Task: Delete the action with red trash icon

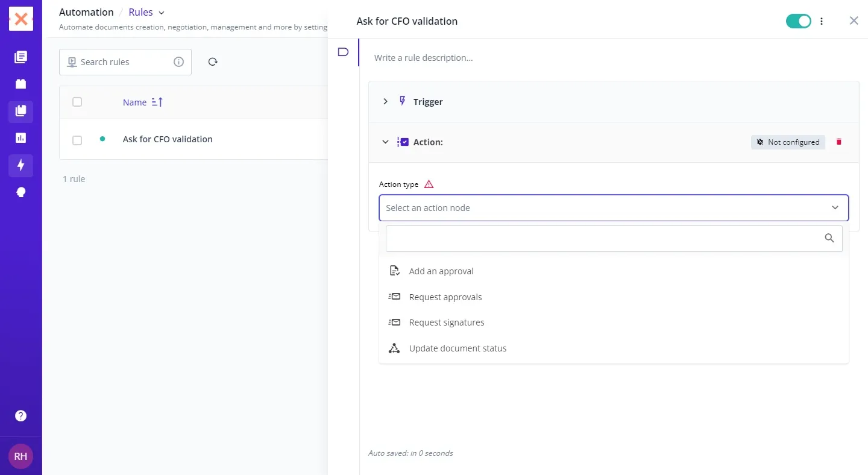Action: (838, 142)
